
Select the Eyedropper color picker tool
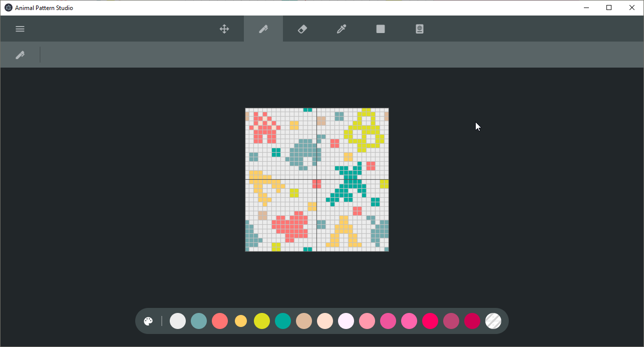coord(342,29)
